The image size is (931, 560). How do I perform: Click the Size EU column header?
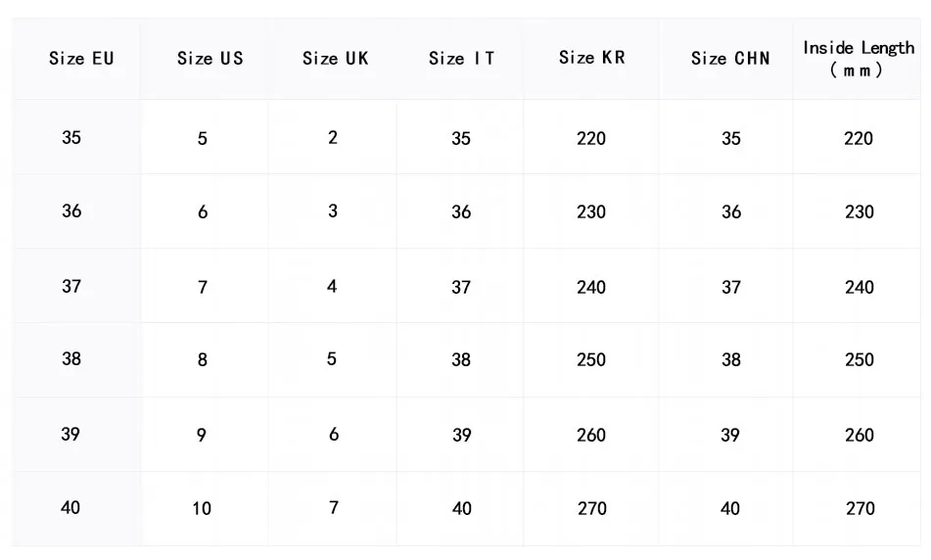(x=81, y=58)
